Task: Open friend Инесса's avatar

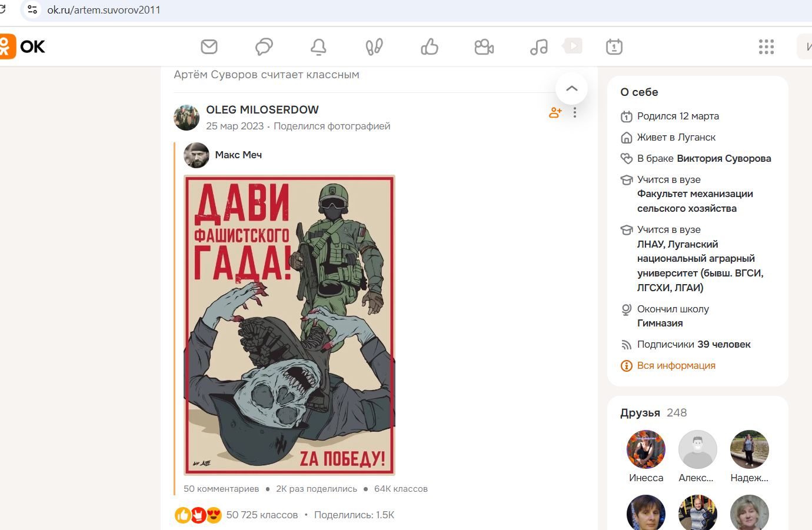Action: (x=645, y=449)
